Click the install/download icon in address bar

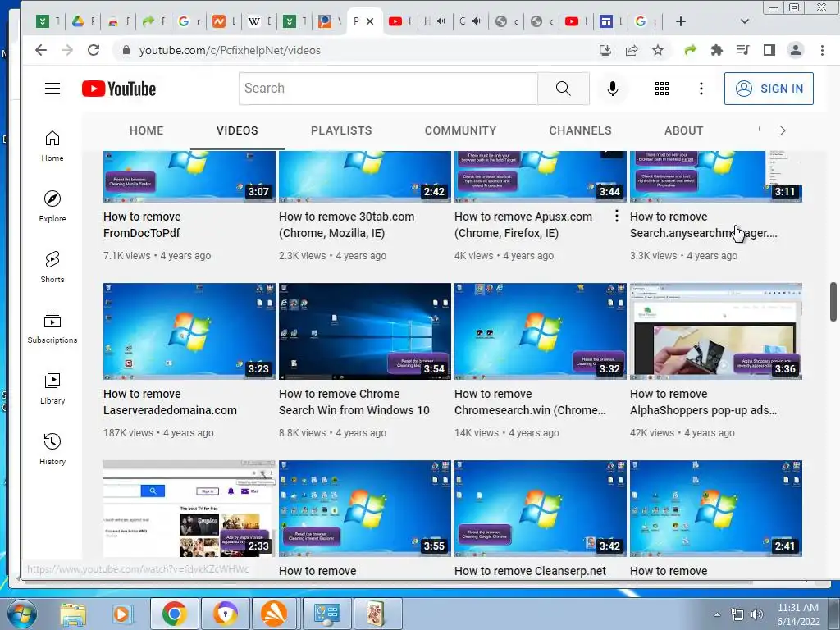pos(605,50)
